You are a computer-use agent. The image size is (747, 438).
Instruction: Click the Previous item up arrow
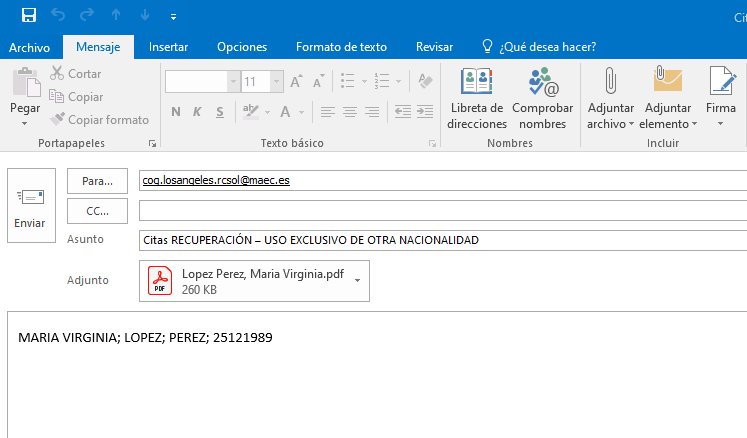[x=116, y=15]
